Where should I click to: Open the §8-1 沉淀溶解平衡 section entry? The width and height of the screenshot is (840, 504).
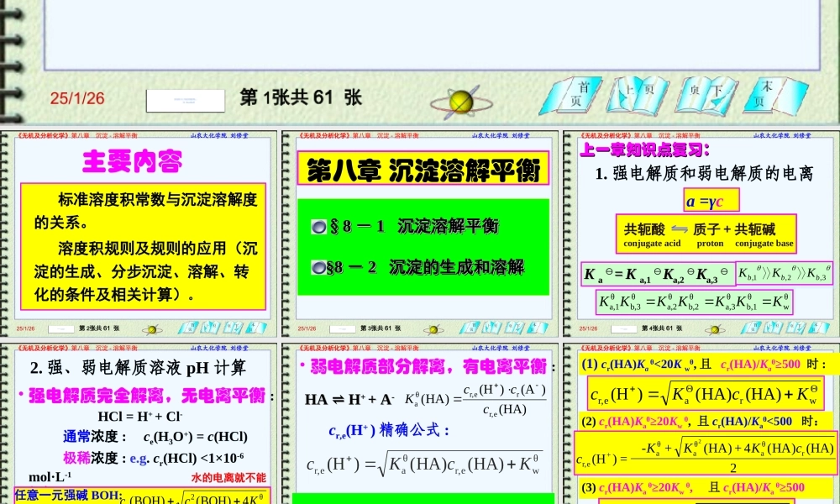coord(407,227)
